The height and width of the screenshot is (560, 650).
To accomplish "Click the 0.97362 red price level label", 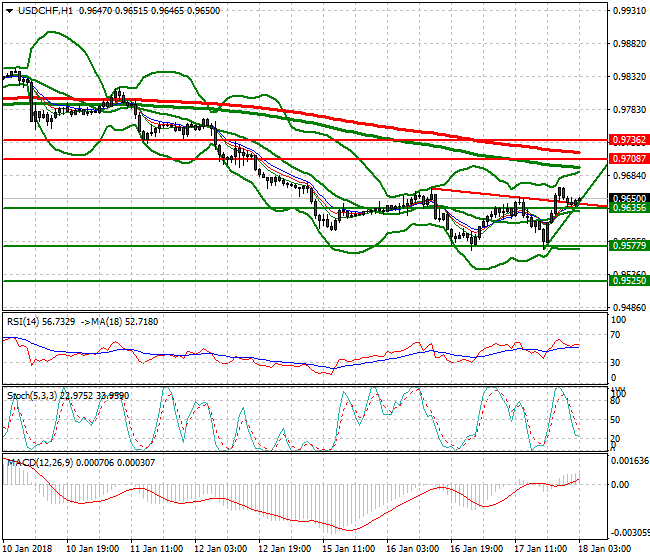I will coord(629,140).
